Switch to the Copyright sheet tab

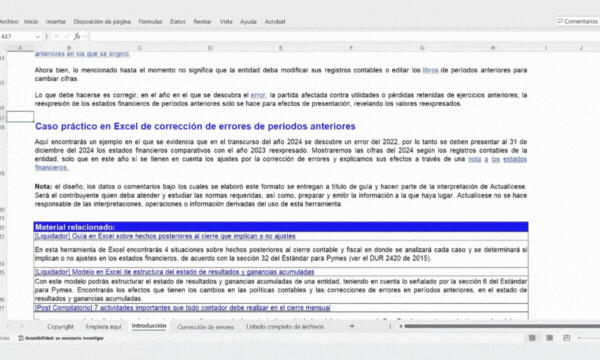(x=60, y=327)
